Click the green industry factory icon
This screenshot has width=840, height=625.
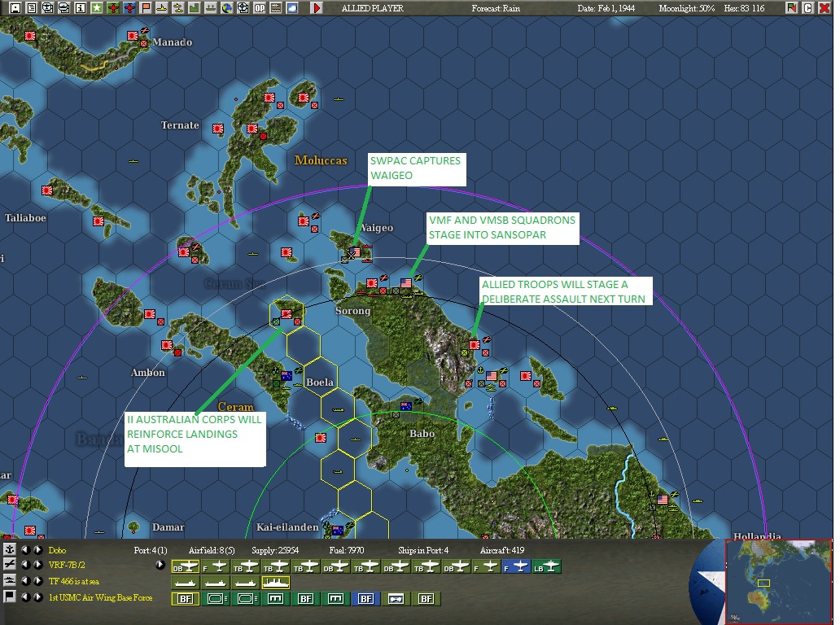pos(195,8)
